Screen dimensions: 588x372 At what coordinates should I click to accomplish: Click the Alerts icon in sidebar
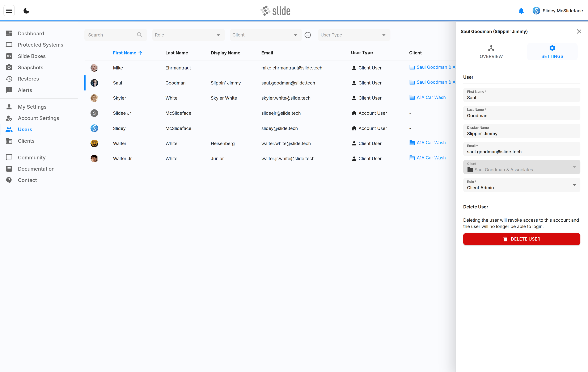pos(9,90)
